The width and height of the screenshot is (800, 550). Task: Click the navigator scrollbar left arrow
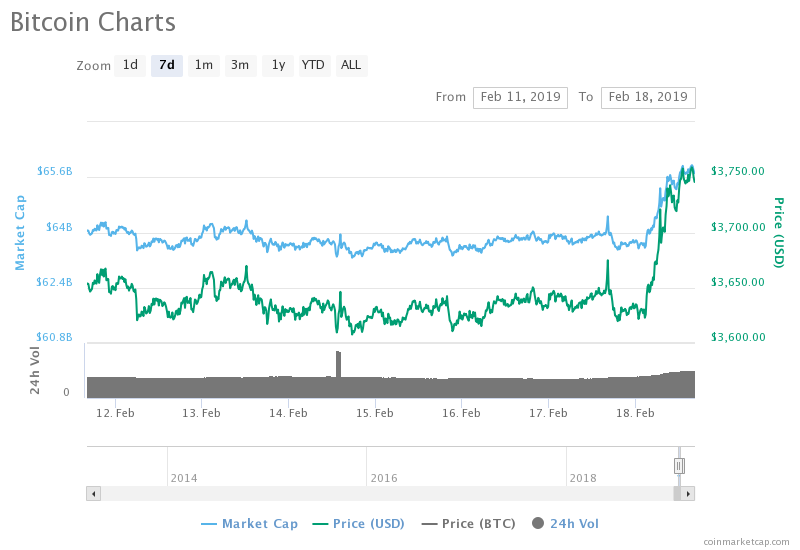[93, 493]
